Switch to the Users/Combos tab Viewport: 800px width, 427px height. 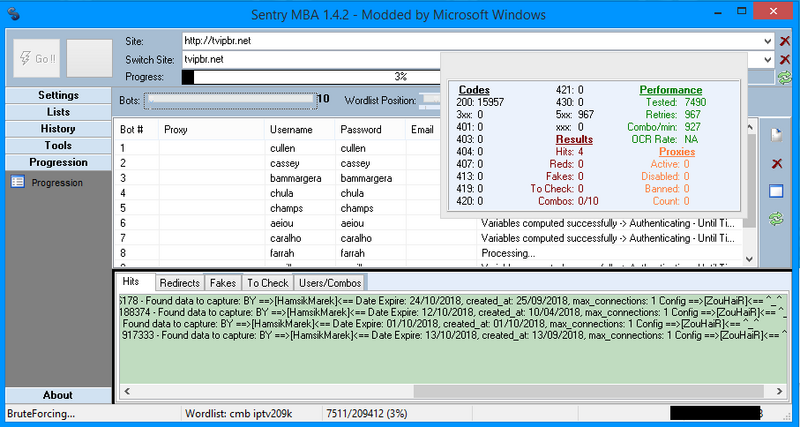tap(330, 283)
